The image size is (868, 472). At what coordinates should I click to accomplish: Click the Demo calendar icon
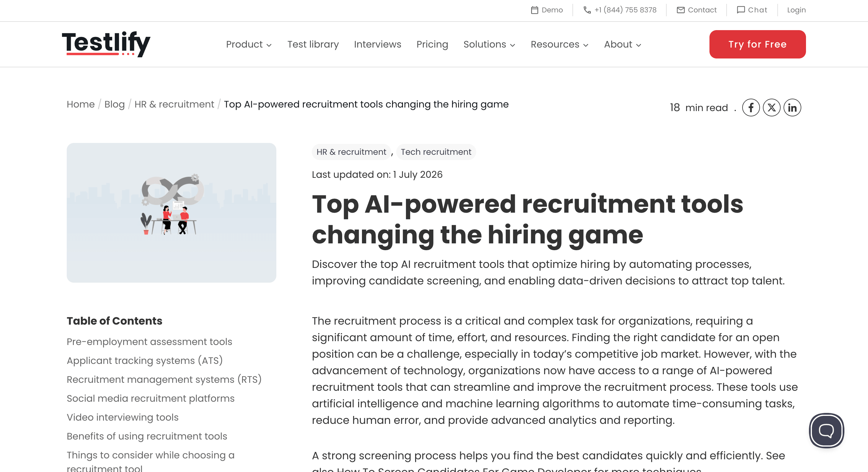(x=534, y=10)
